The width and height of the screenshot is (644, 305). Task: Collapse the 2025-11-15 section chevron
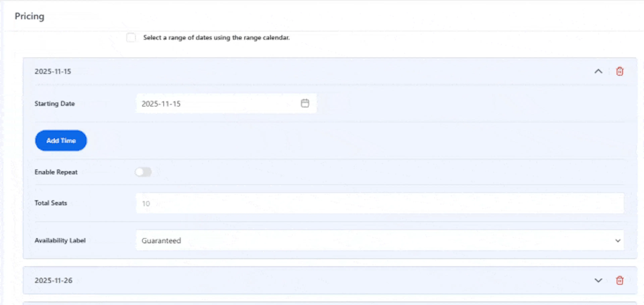point(598,71)
